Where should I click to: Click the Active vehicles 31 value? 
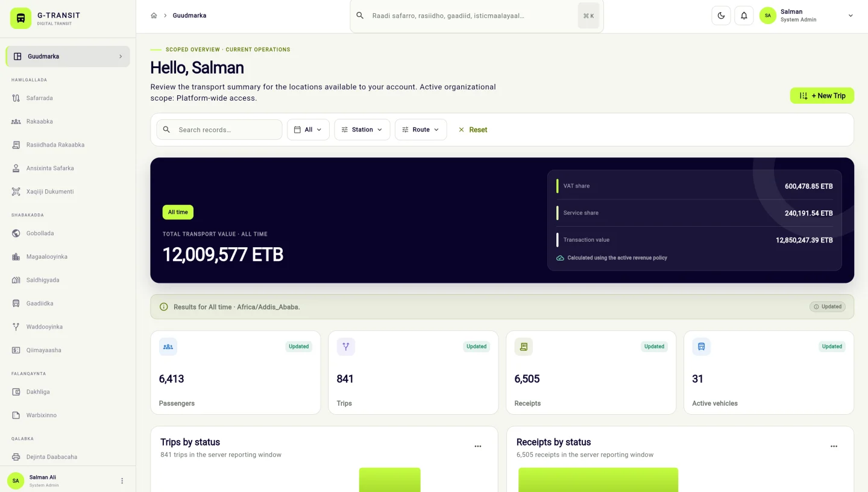click(x=698, y=379)
